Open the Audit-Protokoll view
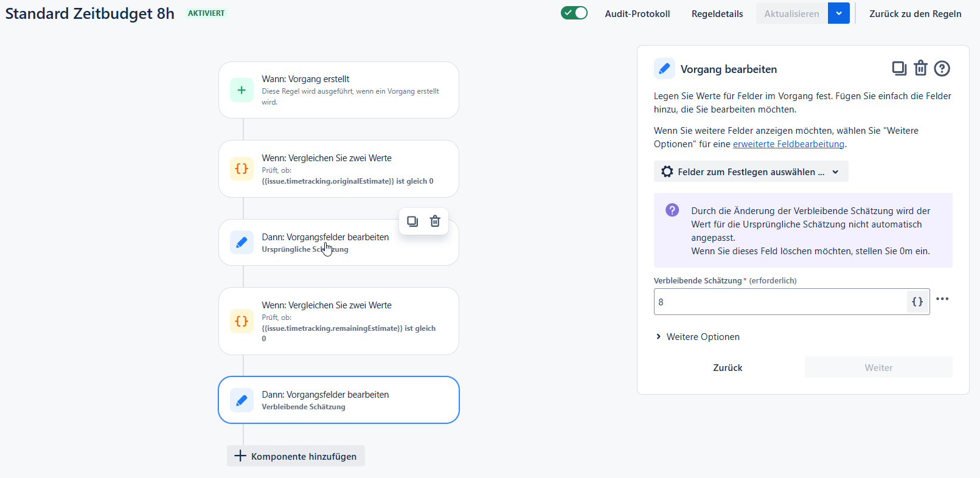The height and width of the screenshot is (478, 980). coord(638,13)
